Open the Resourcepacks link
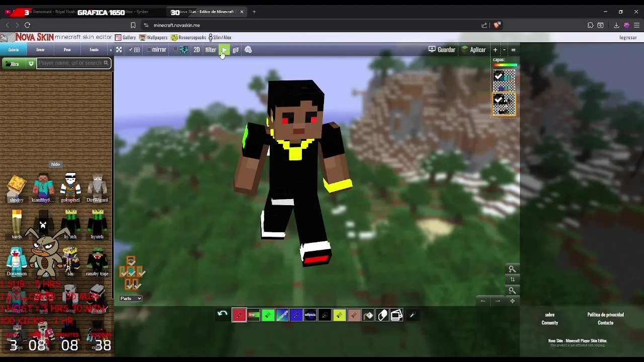 click(x=189, y=37)
